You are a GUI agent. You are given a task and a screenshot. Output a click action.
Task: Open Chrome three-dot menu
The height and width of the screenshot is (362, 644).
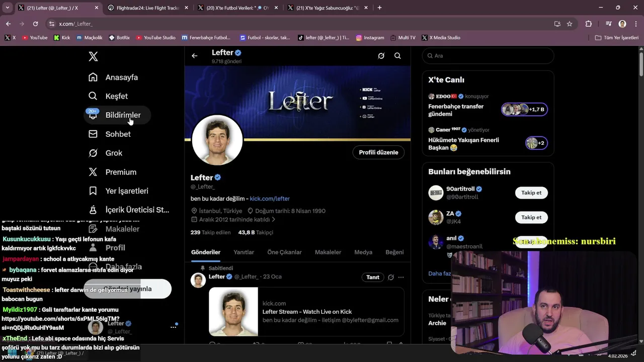635,24
